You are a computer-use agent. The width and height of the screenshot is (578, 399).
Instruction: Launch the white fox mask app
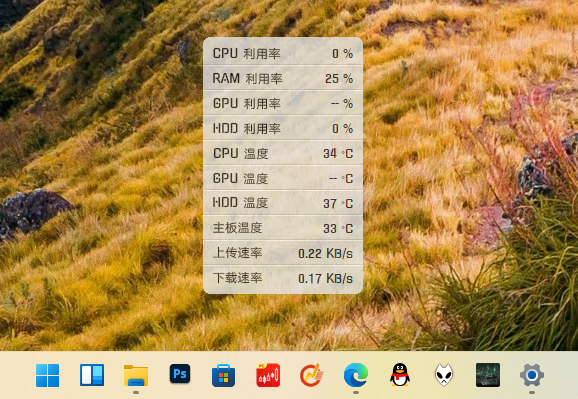click(x=444, y=375)
